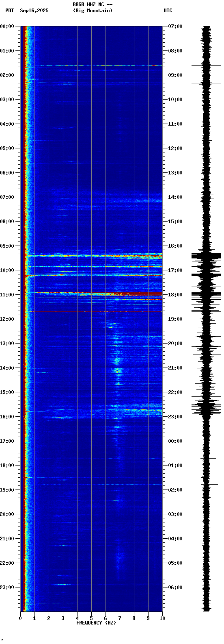Viewport: 224px width, 644px height.
Task: Click the UTC '13:00' time tick label
Action: [x=175, y=173]
